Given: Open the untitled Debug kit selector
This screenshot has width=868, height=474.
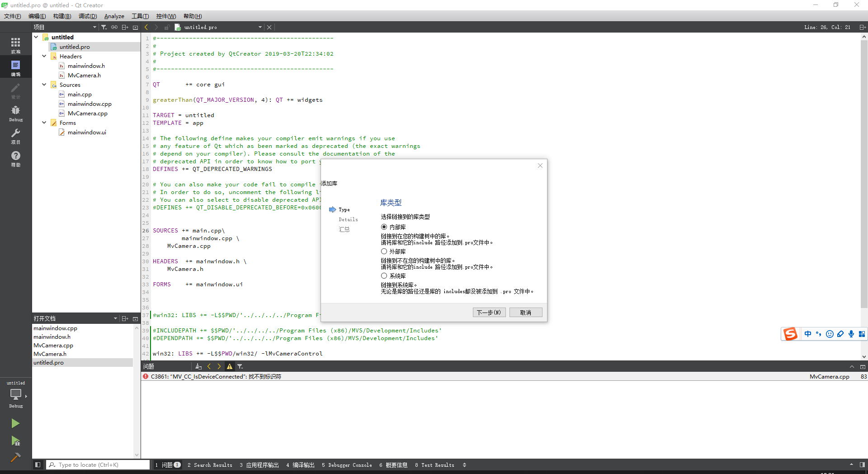Looking at the screenshot, I should pos(16,394).
